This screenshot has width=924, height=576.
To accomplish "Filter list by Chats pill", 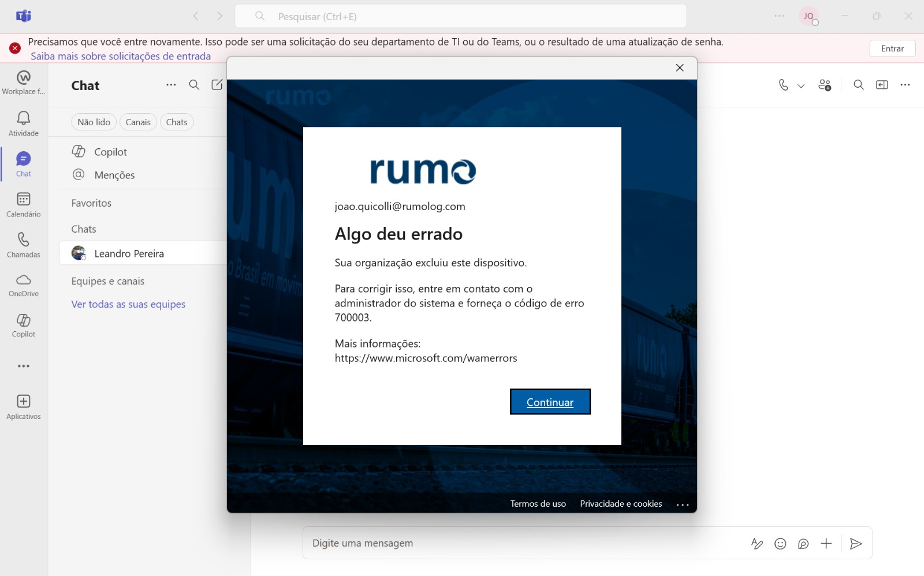I will tap(177, 122).
